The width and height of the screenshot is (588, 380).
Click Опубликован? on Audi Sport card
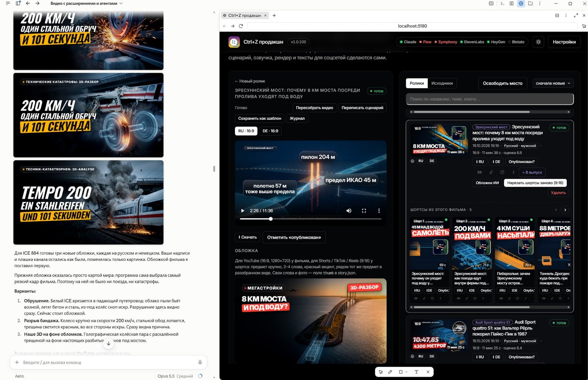521,357
